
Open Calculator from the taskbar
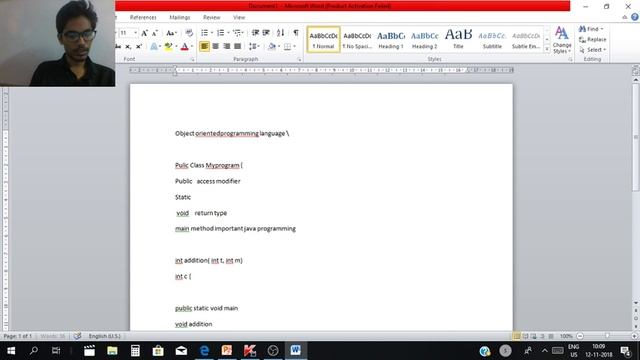tap(135, 351)
